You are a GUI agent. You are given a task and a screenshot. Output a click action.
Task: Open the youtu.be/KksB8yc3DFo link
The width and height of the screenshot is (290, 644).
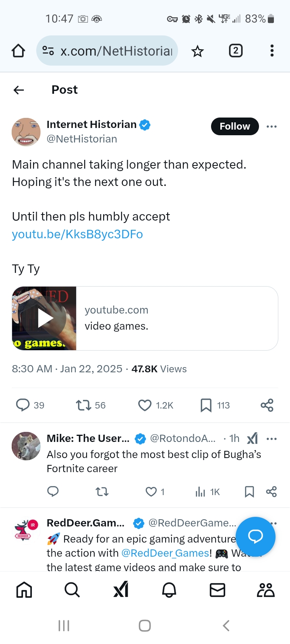[77, 234]
